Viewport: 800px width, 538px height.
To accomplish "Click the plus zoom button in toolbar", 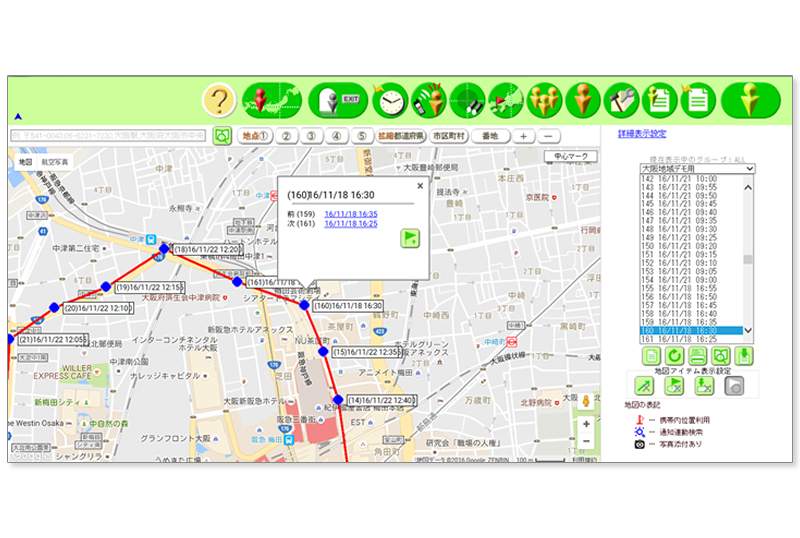I will click(523, 136).
